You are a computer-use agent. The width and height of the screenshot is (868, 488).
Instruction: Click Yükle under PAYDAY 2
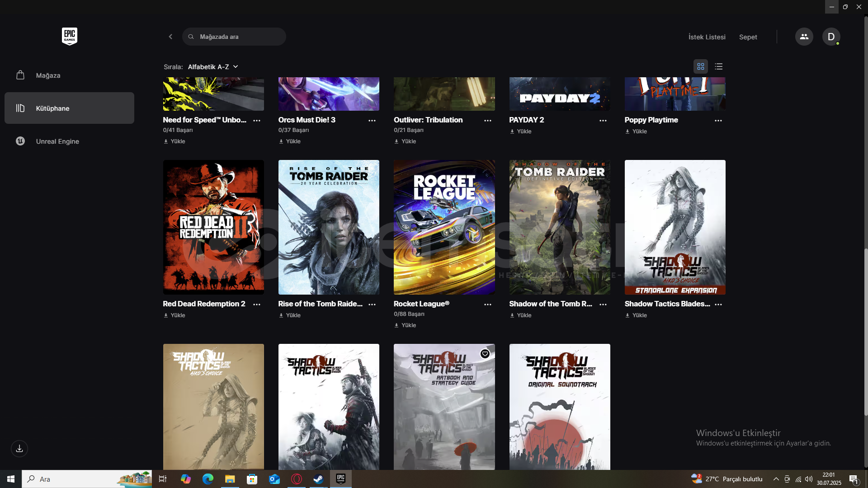click(521, 131)
